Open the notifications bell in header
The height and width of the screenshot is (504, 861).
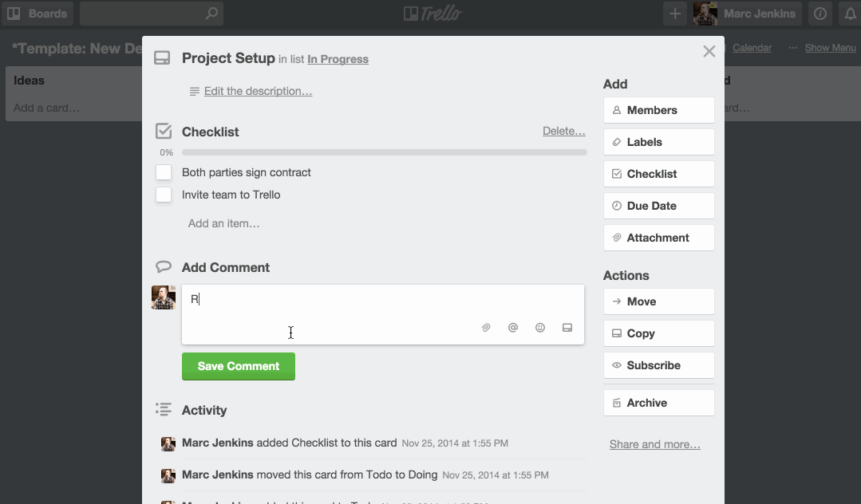tap(849, 14)
